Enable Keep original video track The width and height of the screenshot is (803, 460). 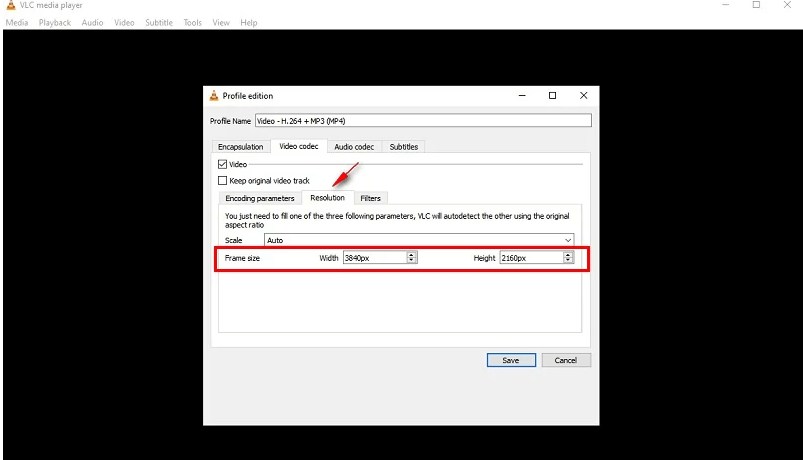pyautogui.click(x=222, y=181)
